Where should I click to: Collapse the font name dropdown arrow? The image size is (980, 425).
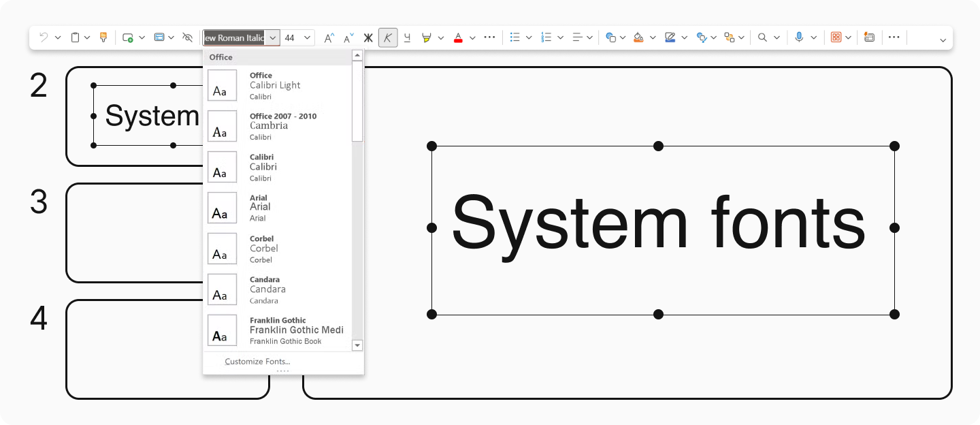click(x=273, y=37)
